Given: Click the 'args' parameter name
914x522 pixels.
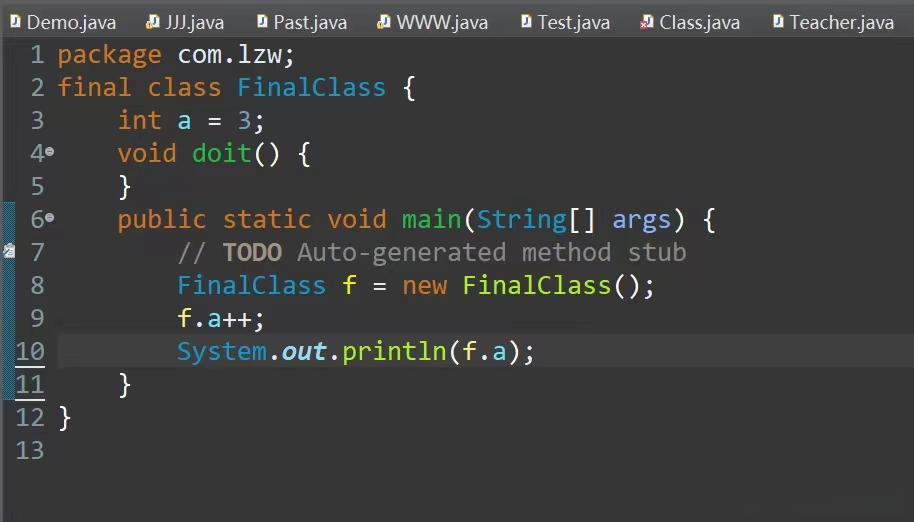Looking at the screenshot, I should [641, 222].
